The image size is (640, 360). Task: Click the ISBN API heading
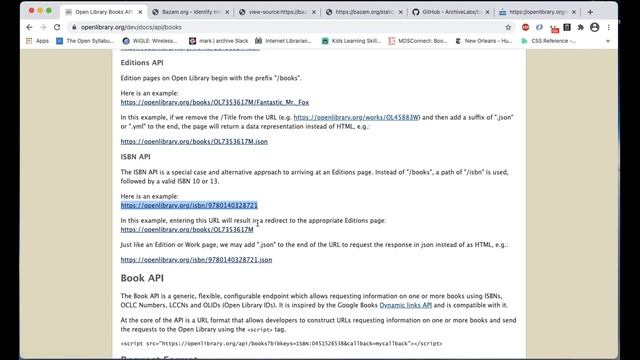[136, 157]
